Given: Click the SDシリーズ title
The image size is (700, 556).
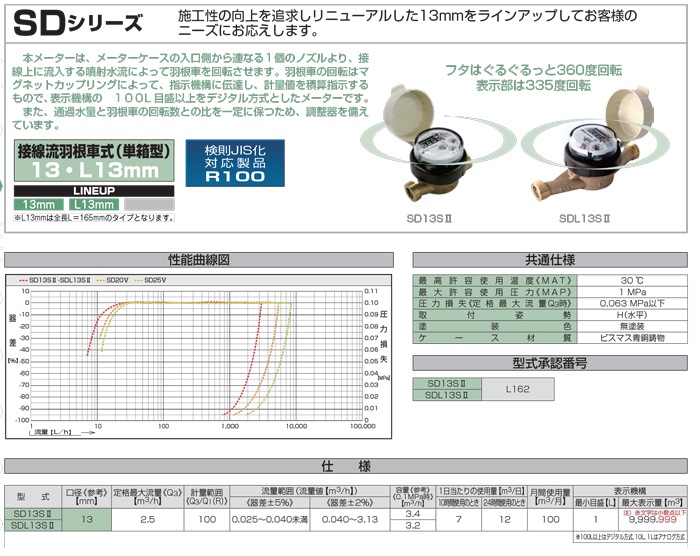Looking at the screenshot, I should (x=79, y=23).
